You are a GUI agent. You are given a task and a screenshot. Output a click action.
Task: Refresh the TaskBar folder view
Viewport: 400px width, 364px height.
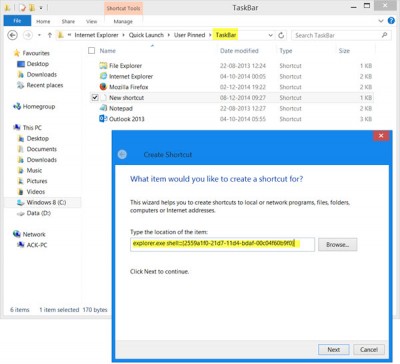click(x=281, y=35)
